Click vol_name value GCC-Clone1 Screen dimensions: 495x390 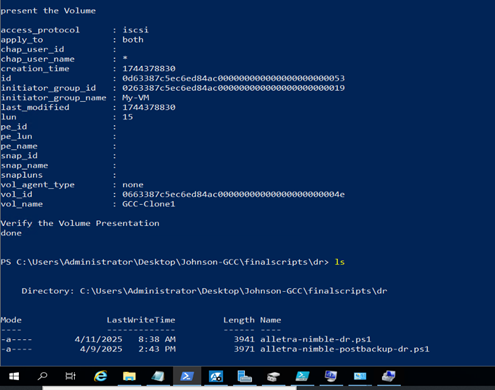(149, 204)
